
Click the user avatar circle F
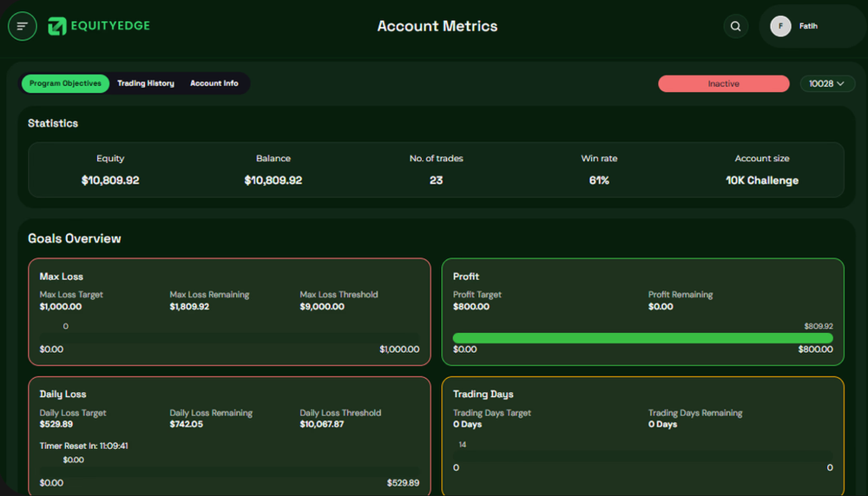coord(780,26)
